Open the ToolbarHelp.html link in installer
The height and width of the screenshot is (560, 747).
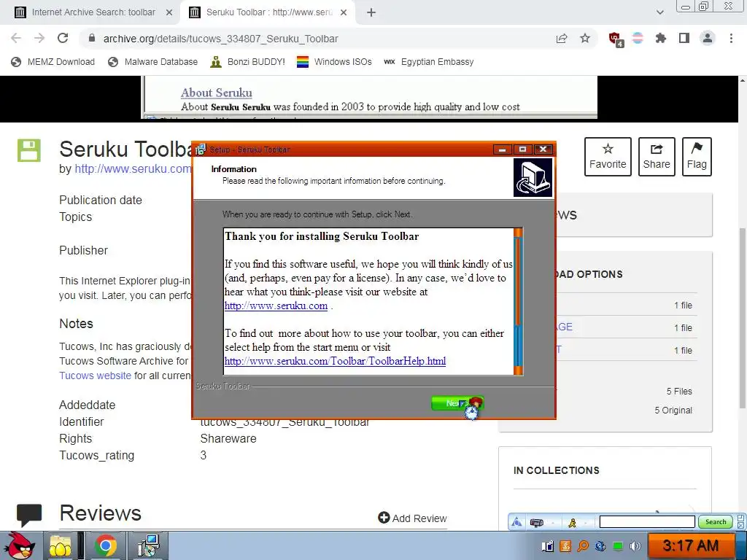pos(335,361)
